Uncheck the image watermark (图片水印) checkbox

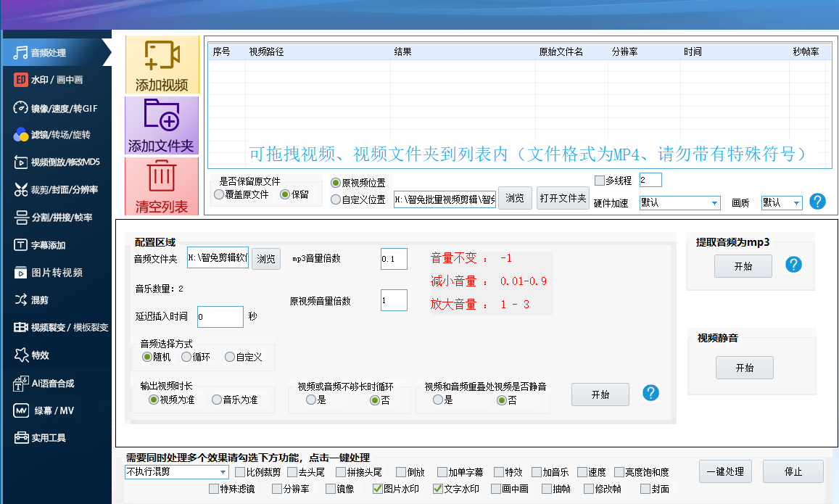(x=378, y=489)
